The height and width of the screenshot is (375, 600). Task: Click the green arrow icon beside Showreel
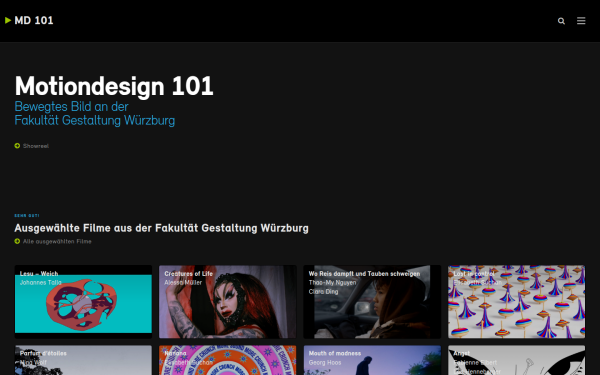[17, 146]
